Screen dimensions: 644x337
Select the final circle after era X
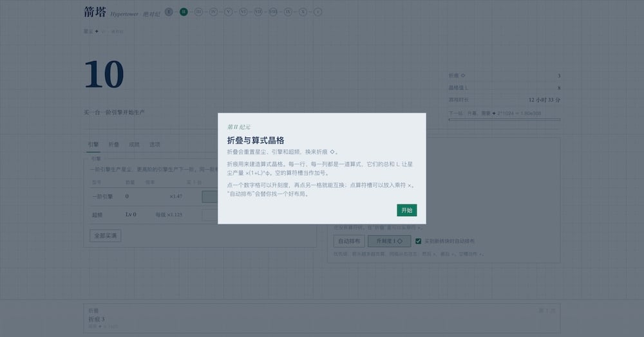317,12
